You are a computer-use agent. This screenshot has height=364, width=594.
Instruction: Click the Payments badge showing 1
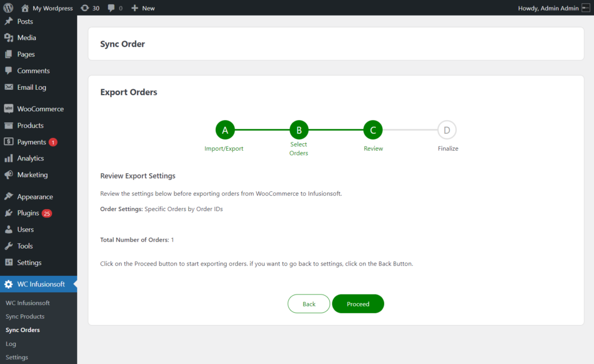pos(53,142)
